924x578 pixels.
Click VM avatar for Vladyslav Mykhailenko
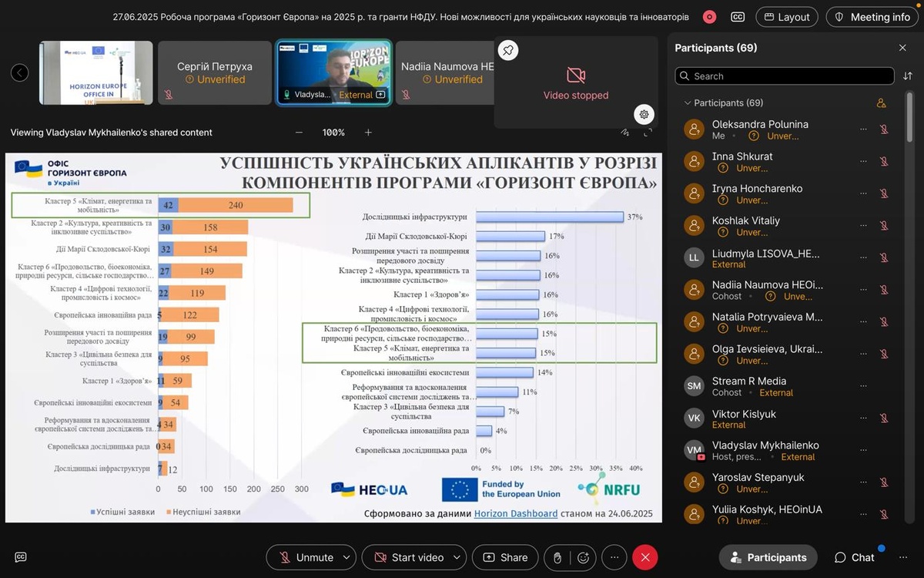tap(695, 450)
